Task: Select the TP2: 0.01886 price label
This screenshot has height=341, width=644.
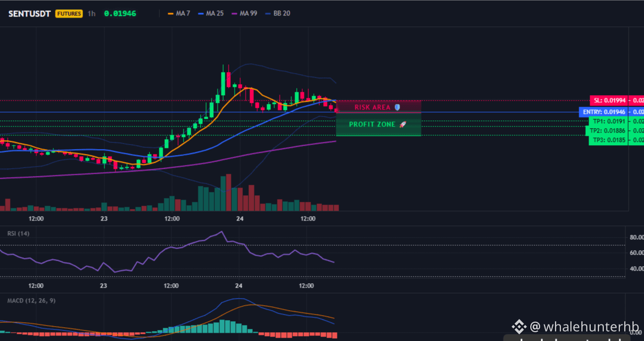Action: click(607, 131)
